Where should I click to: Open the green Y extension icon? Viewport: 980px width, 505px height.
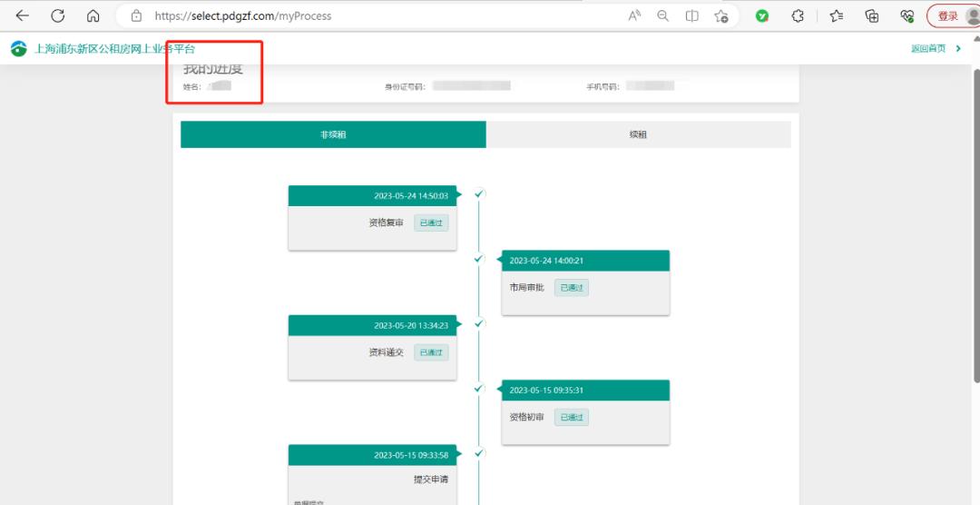(761, 16)
